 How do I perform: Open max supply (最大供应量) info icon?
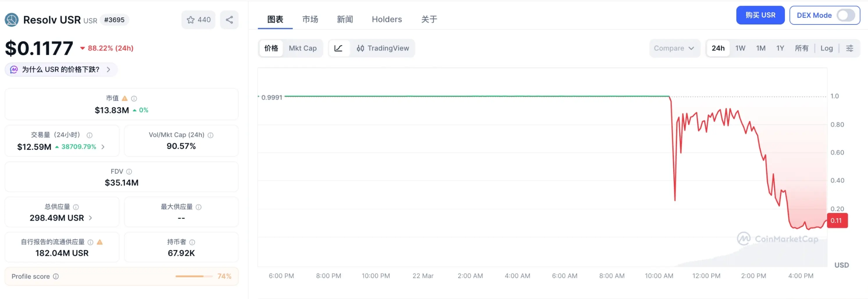click(x=199, y=207)
